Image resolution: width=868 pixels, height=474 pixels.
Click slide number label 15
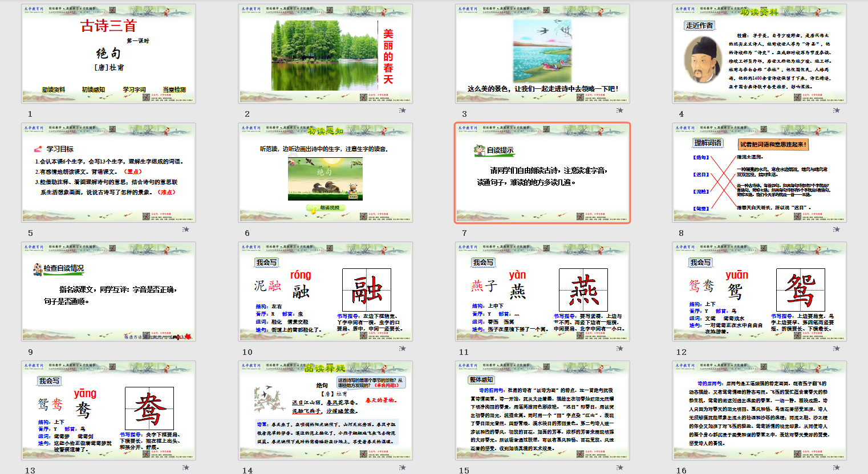tap(464, 471)
